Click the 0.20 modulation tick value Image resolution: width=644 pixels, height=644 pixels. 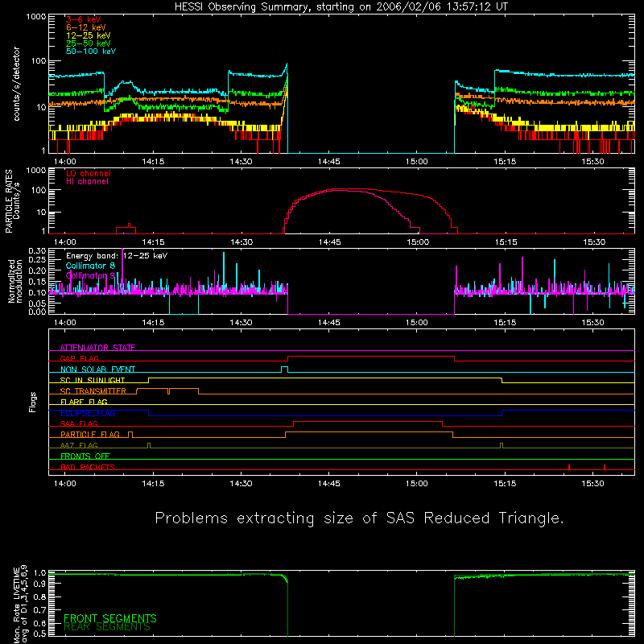pyautogui.click(x=37, y=270)
